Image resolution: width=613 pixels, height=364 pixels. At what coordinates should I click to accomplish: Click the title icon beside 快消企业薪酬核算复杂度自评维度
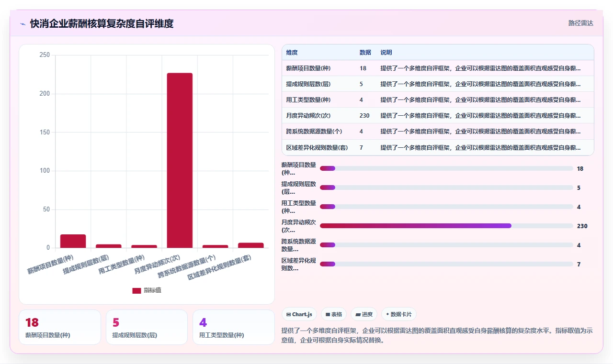coord(23,23)
